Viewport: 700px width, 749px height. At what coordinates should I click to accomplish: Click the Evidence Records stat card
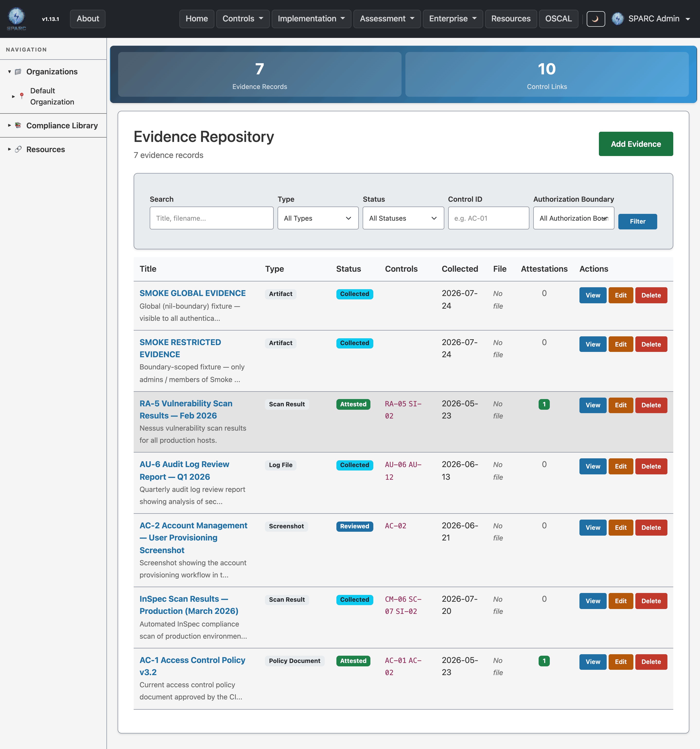click(x=260, y=74)
